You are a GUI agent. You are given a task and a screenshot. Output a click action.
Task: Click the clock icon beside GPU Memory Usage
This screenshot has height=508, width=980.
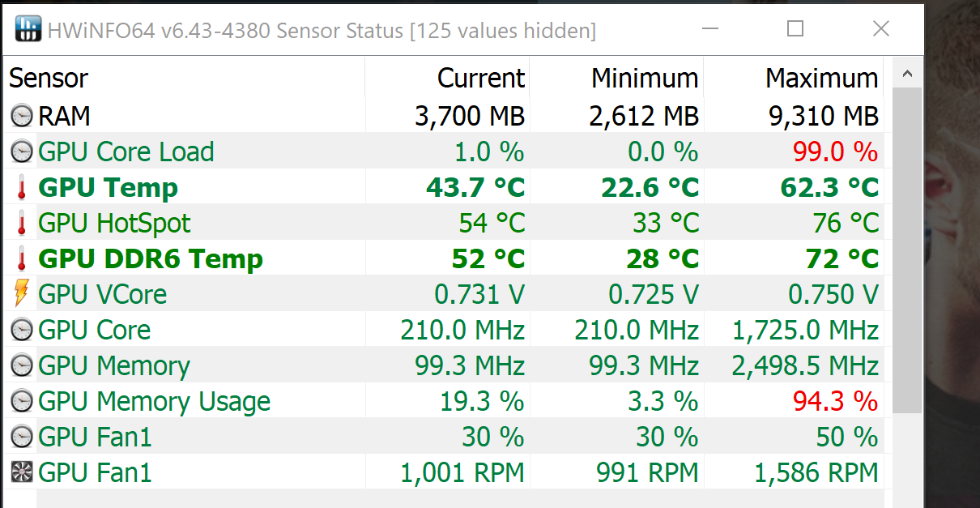[22, 401]
